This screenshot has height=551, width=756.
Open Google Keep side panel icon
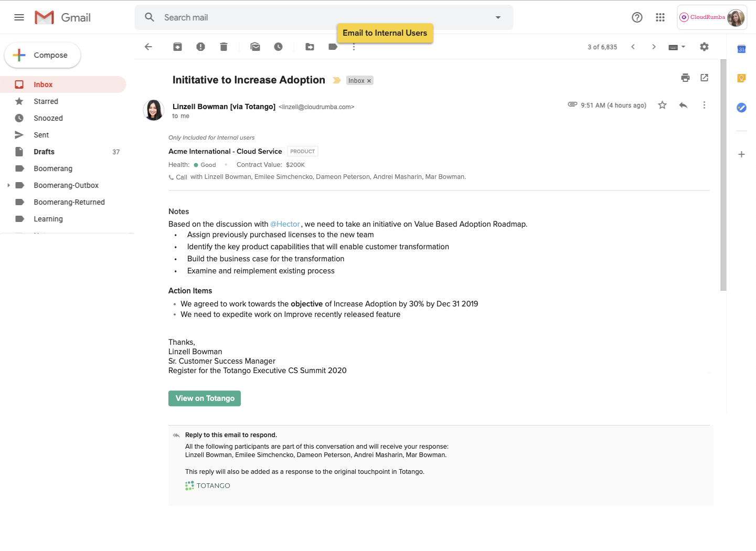click(x=741, y=78)
